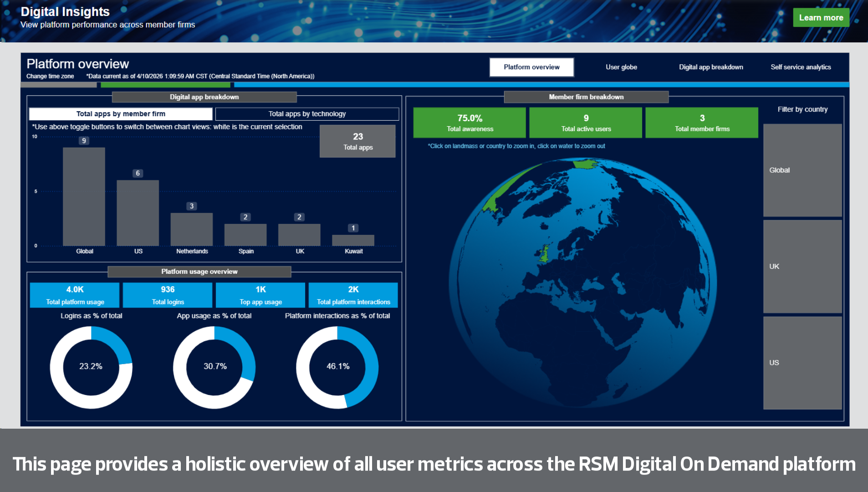Click the Total logins card
Image resolution: width=868 pixels, height=492 pixels.
pyautogui.click(x=168, y=295)
